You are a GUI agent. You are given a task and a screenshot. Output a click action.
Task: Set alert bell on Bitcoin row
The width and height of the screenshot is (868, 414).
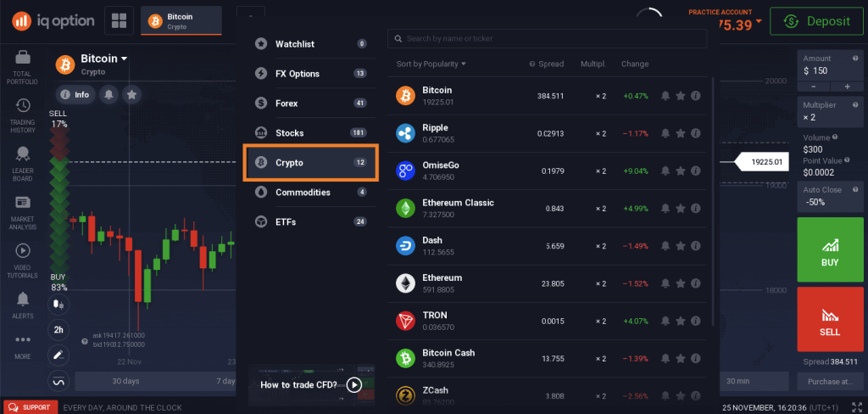click(x=665, y=96)
